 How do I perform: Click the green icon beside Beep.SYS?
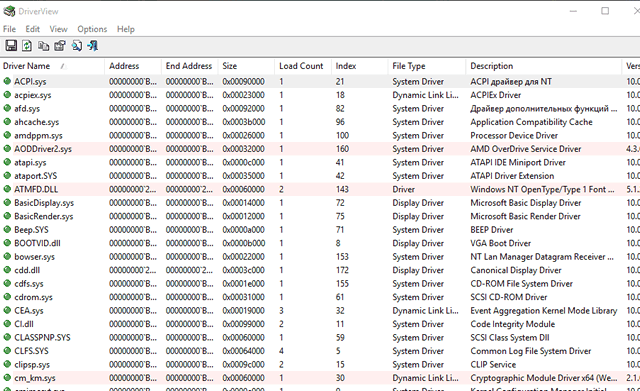(x=7, y=229)
